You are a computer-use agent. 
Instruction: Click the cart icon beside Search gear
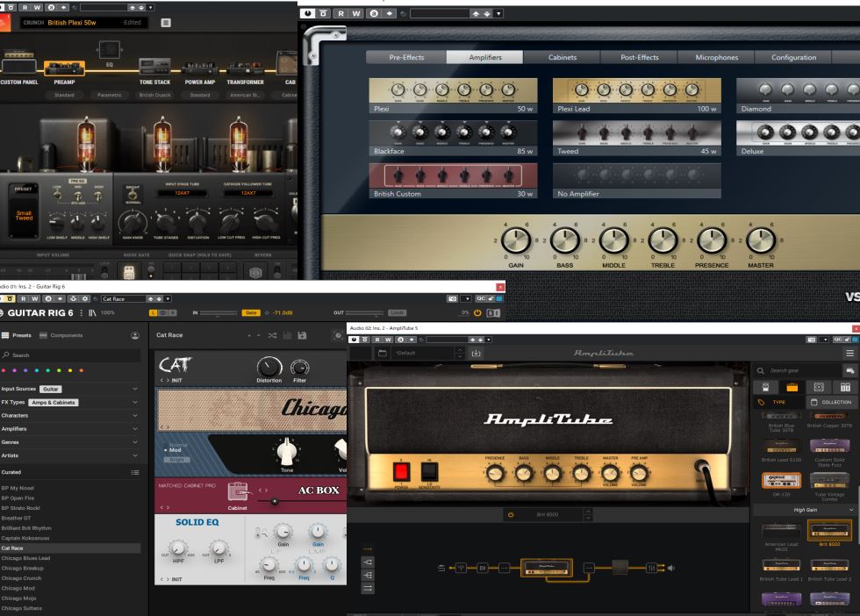[x=850, y=371]
